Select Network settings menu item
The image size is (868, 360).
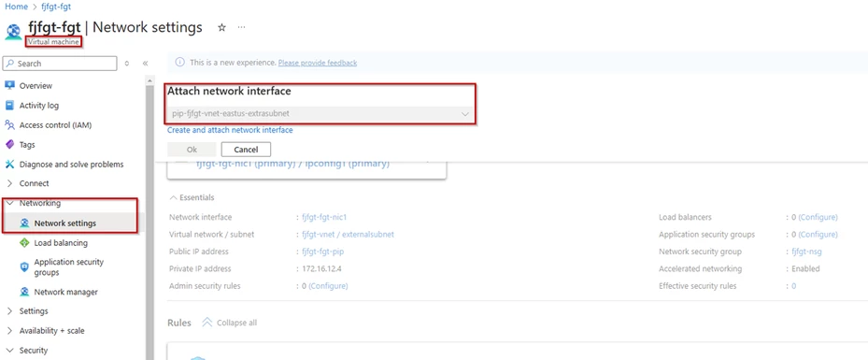pos(65,223)
